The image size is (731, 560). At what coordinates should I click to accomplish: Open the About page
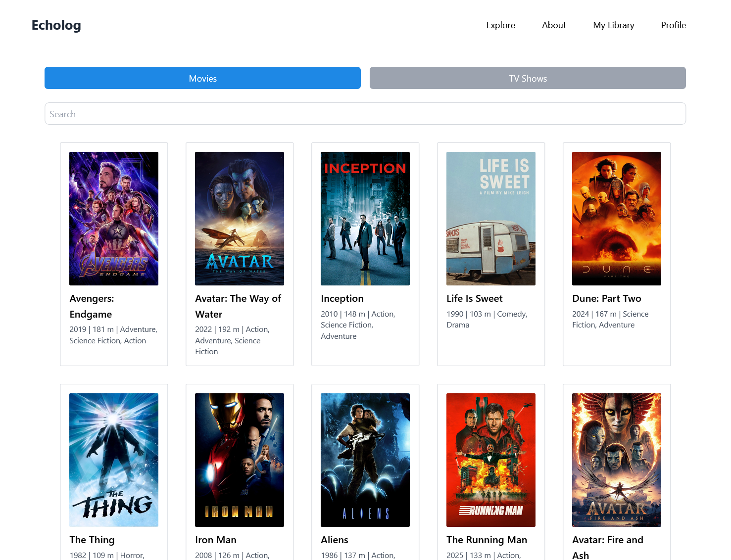(554, 25)
